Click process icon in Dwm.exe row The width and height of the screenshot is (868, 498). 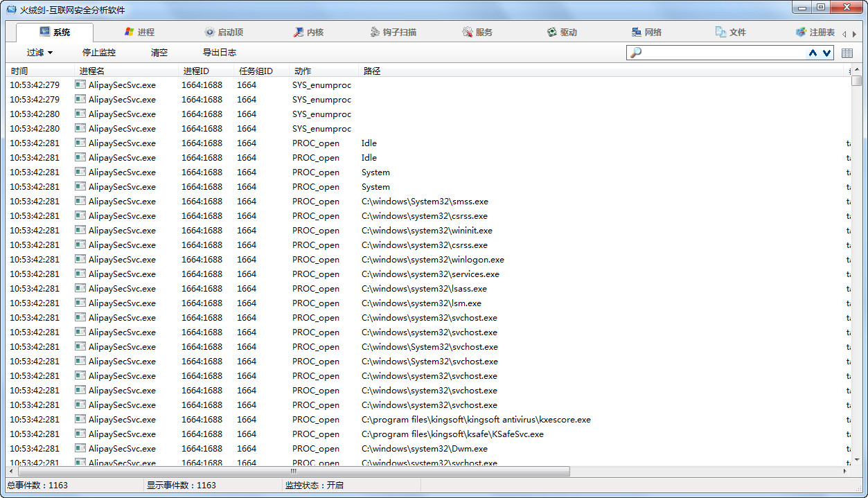pos(80,449)
